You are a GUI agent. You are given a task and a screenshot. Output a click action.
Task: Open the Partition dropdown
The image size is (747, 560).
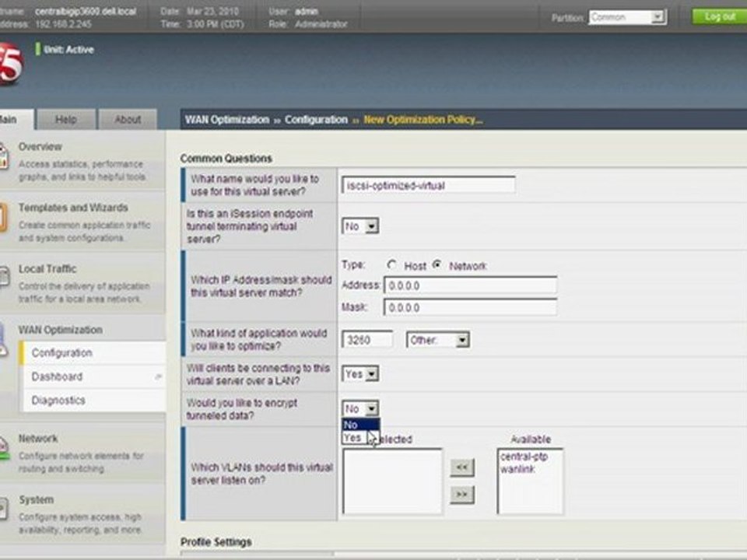click(627, 17)
